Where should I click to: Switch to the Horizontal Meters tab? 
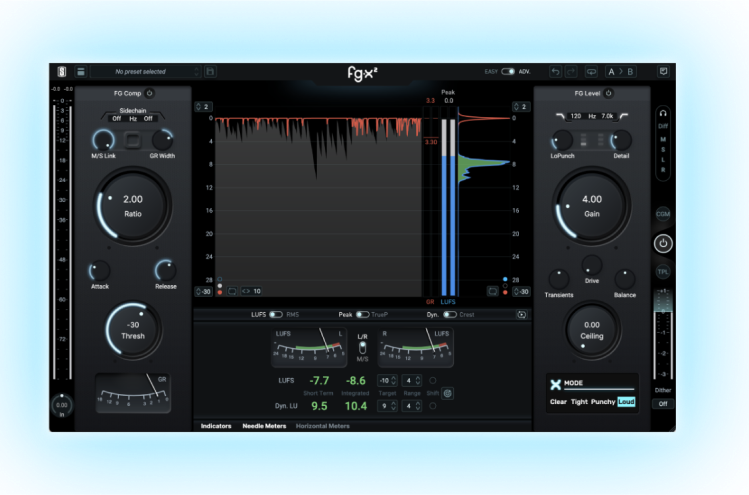pos(322,426)
